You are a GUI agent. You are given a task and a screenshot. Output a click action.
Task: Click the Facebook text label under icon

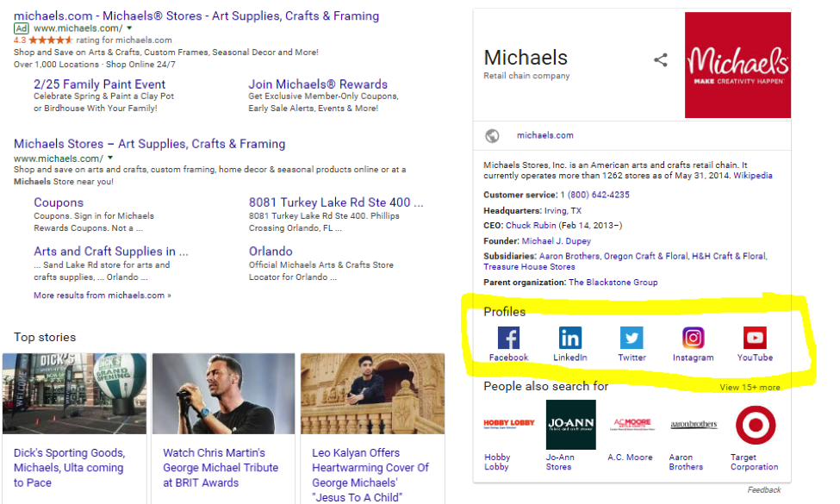[508, 358]
